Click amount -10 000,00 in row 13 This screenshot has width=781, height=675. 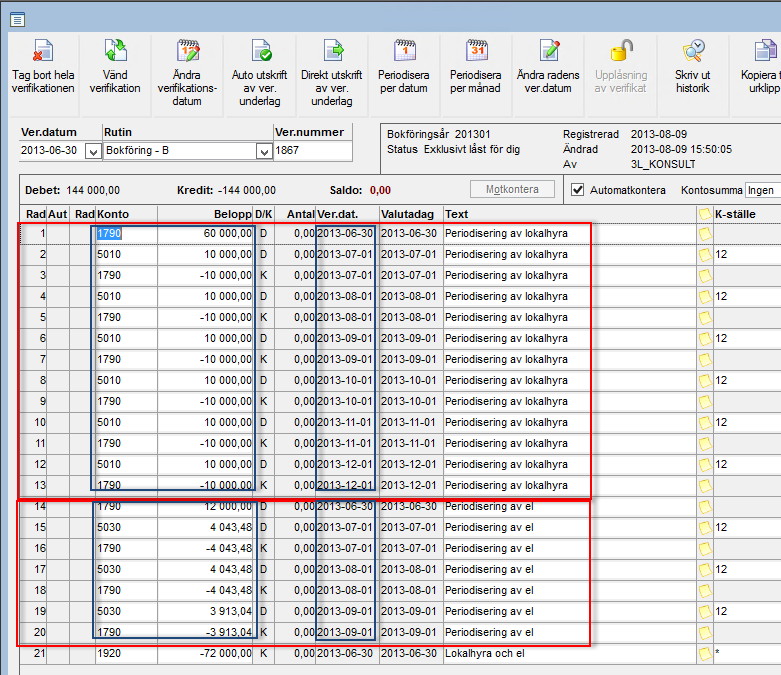205,486
